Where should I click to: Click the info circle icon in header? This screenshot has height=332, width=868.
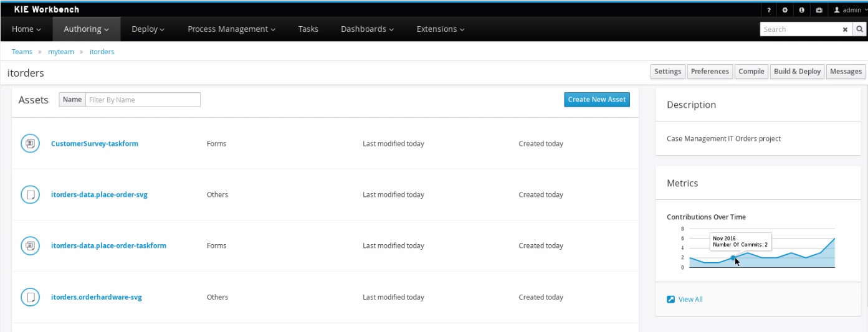802,11
